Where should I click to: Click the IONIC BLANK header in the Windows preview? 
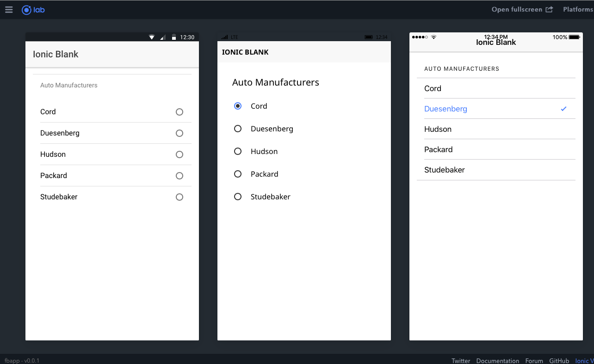pyautogui.click(x=245, y=52)
